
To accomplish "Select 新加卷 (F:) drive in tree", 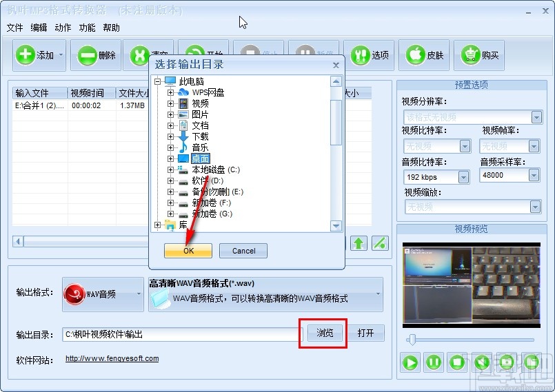I will (x=211, y=203).
